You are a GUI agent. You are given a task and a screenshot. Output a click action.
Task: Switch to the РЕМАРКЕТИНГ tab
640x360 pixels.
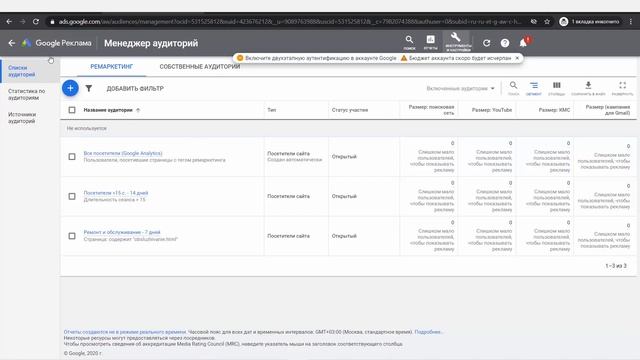point(111,67)
